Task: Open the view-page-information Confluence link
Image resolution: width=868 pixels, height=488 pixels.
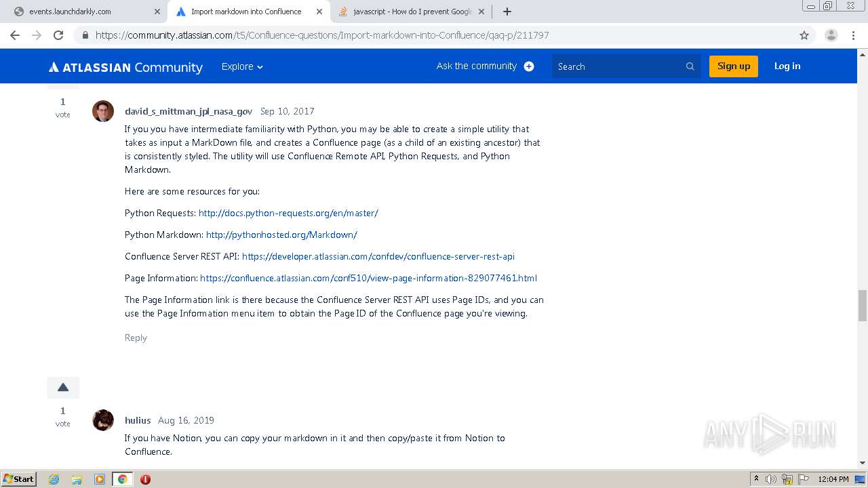Action: [x=369, y=278]
